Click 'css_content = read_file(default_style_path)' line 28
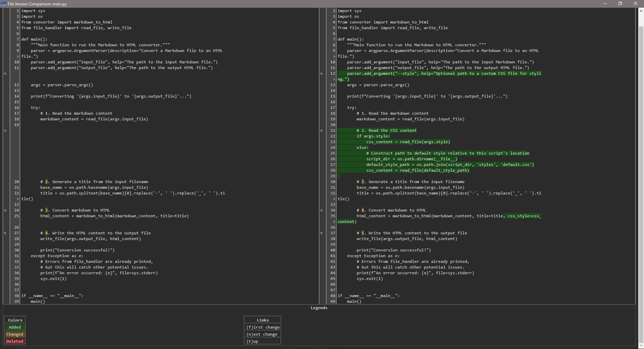Viewport: 644px width, 349px height. pos(418,171)
